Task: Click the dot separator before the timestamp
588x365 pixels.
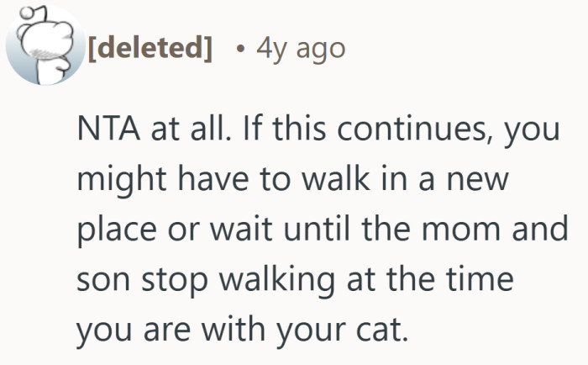Action: click(x=239, y=49)
